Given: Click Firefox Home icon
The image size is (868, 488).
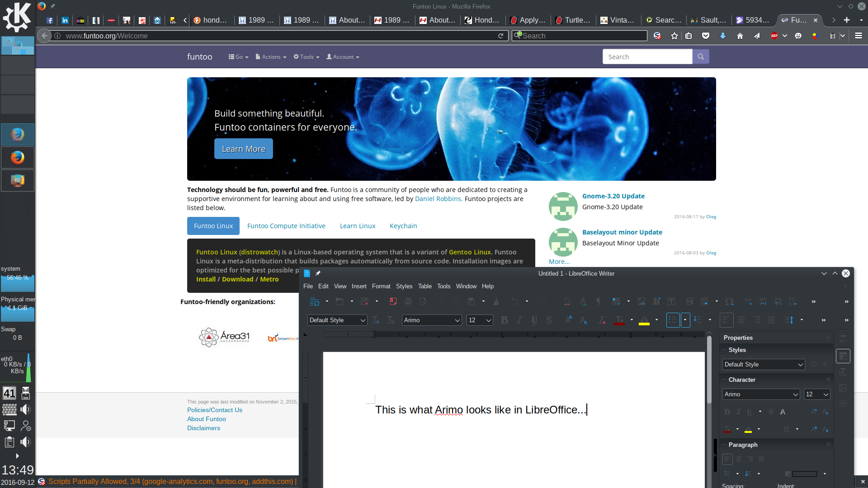Looking at the screenshot, I should (740, 36).
